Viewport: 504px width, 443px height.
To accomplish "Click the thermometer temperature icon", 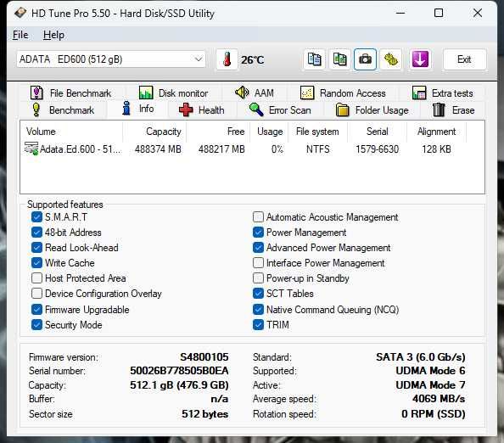I will [x=227, y=59].
